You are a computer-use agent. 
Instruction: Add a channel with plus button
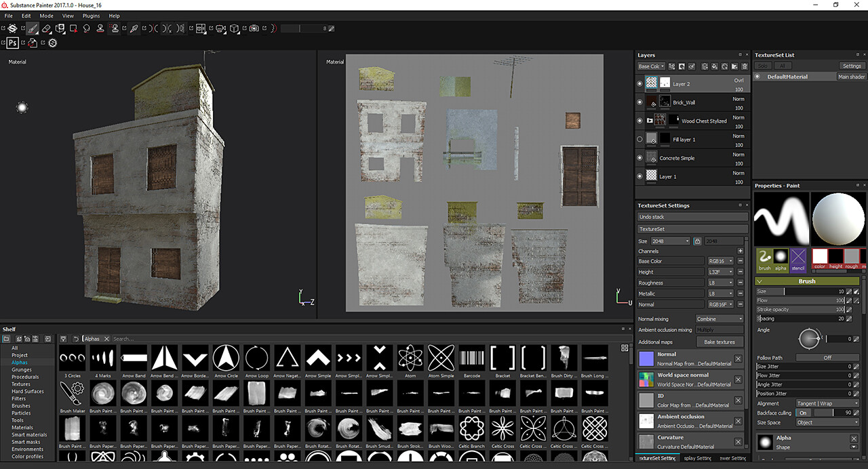[x=740, y=251]
